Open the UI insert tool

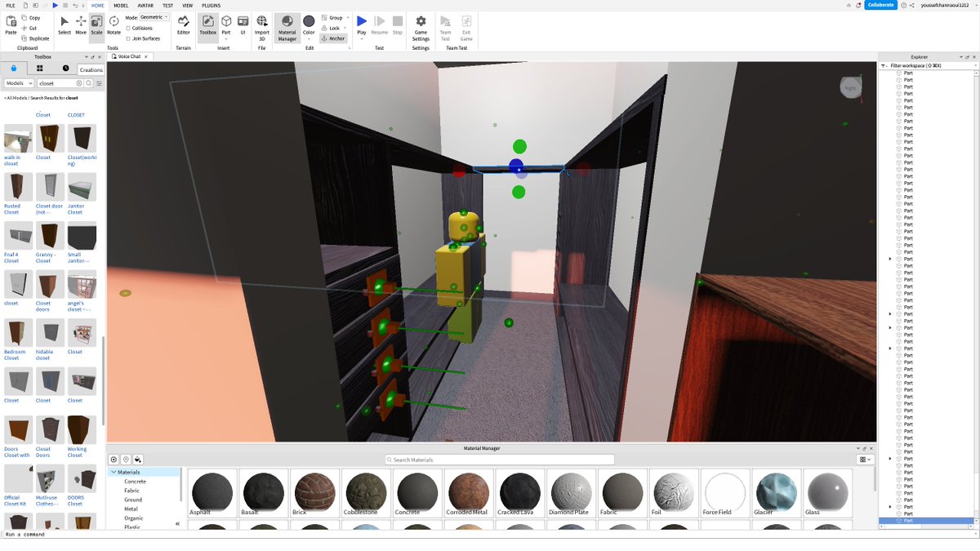coord(243,24)
